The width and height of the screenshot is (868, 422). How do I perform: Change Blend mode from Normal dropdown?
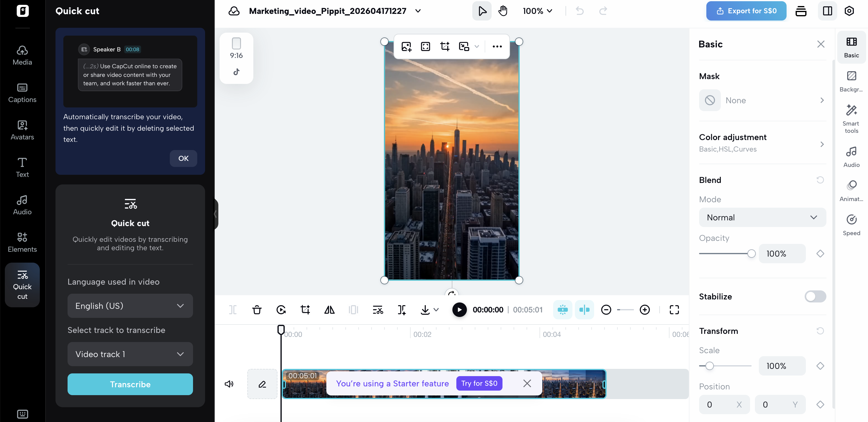[762, 217]
